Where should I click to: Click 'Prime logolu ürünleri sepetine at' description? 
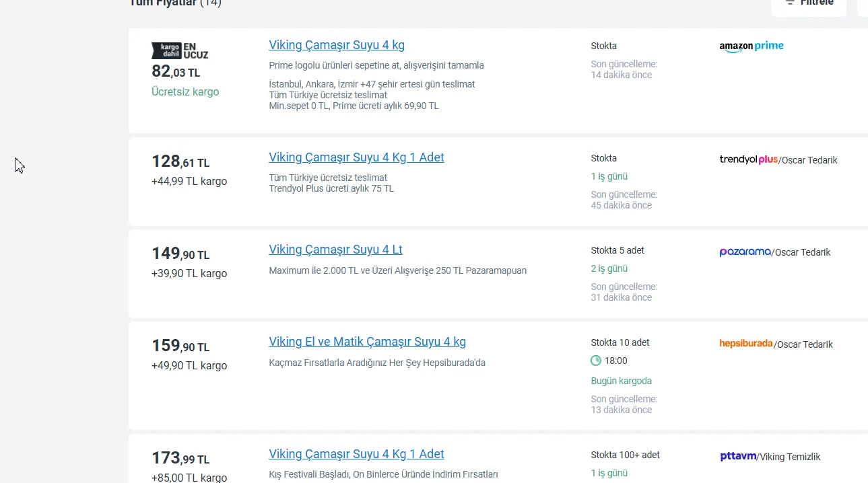click(376, 65)
